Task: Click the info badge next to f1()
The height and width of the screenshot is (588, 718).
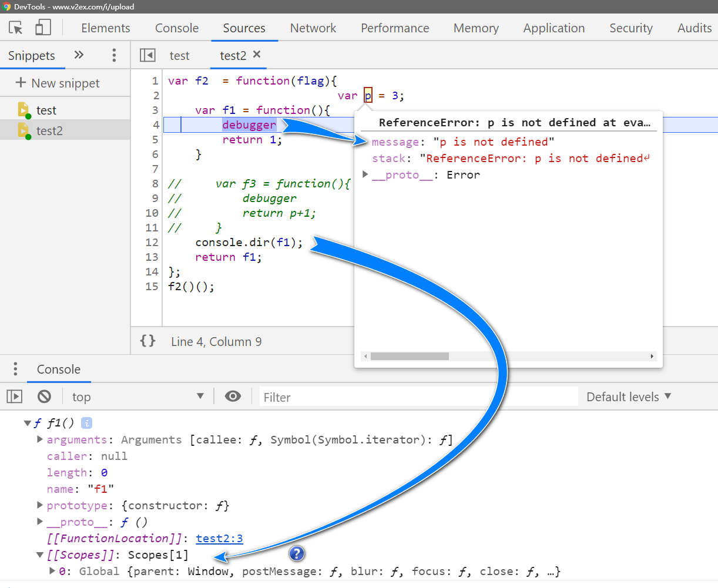Action: (86, 423)
